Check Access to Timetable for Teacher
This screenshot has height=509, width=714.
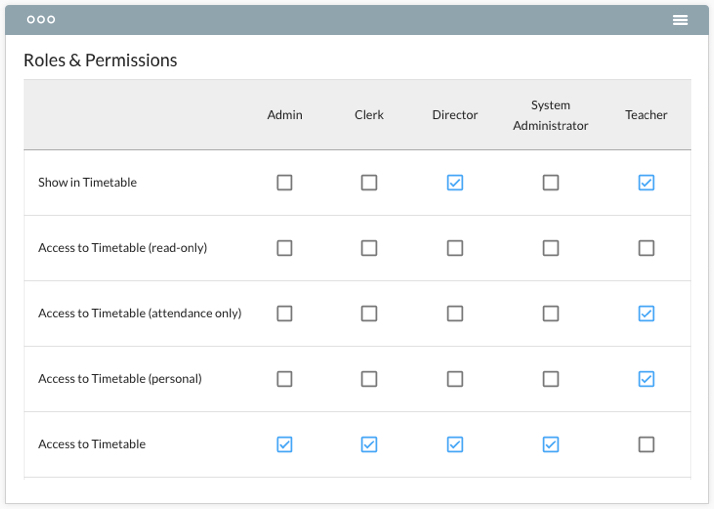click(646, 444)
